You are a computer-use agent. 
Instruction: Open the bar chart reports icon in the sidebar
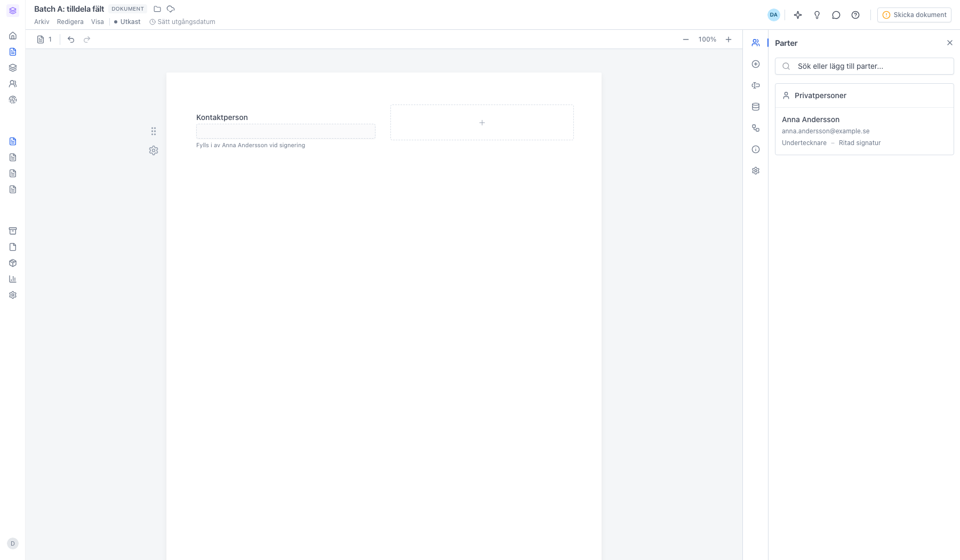pyautogui.click(x=13, y=279)
